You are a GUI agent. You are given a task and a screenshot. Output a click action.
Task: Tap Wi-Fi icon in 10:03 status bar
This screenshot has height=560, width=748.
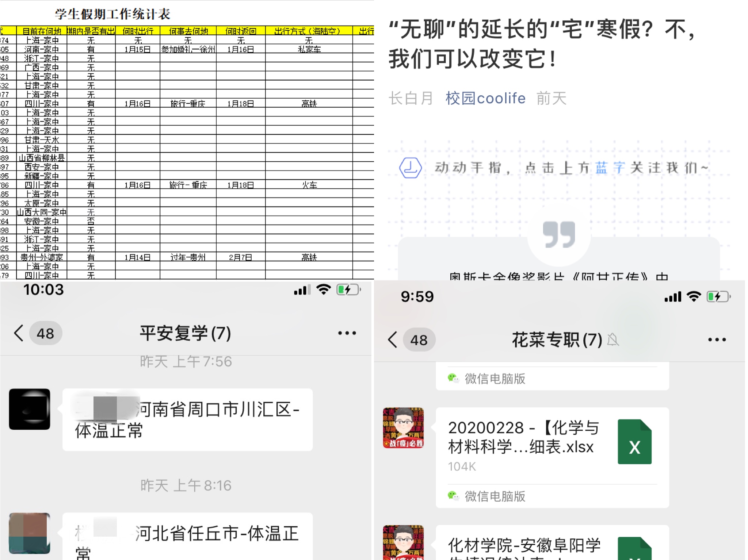pyautogui.click(x=324, y=289)
